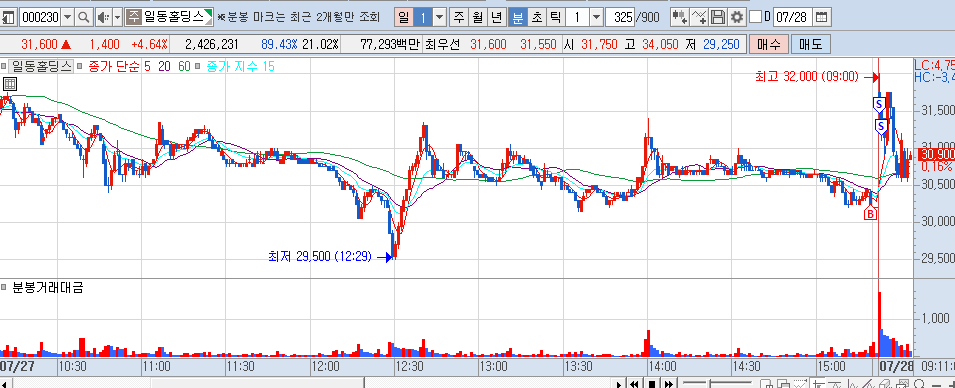Image resolution: width=955 pixels, height=388 pixels.
Task: Select the 틱 (tick) period tab
Action: (555, 17)
